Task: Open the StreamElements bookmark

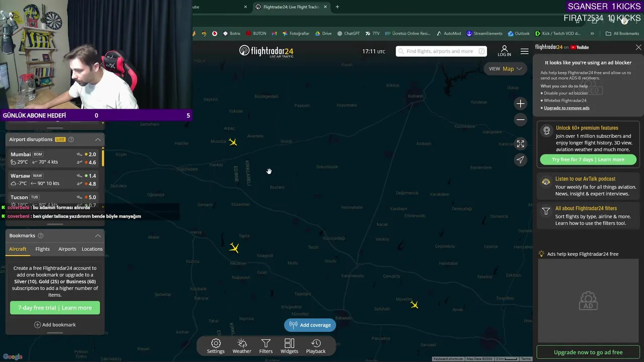Action: 484,34
